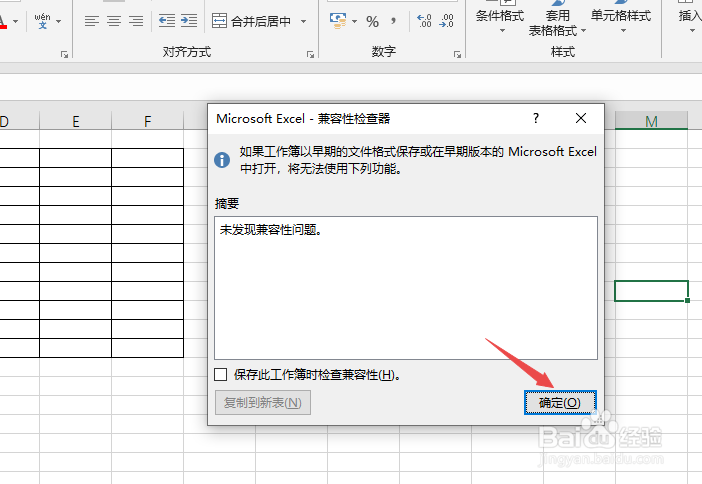Open the 合并后居中 dropdown arrow
The image size is (702, 484).
[x=304, y=21]
